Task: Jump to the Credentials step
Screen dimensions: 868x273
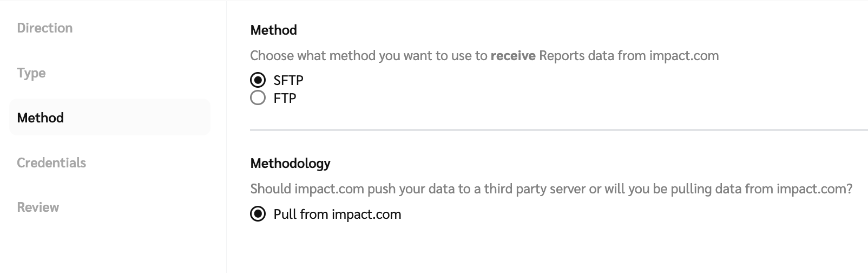Action: pos(51,162)
